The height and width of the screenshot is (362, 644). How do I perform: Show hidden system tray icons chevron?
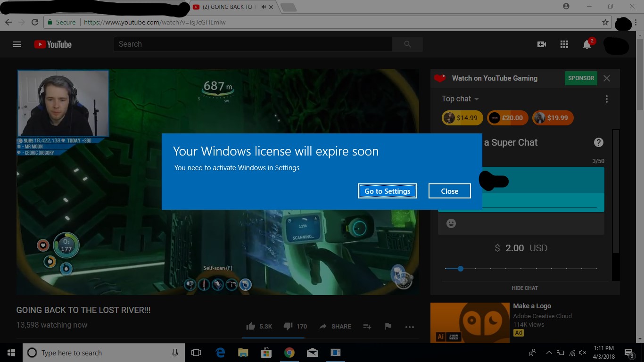[x=549, y=353]
